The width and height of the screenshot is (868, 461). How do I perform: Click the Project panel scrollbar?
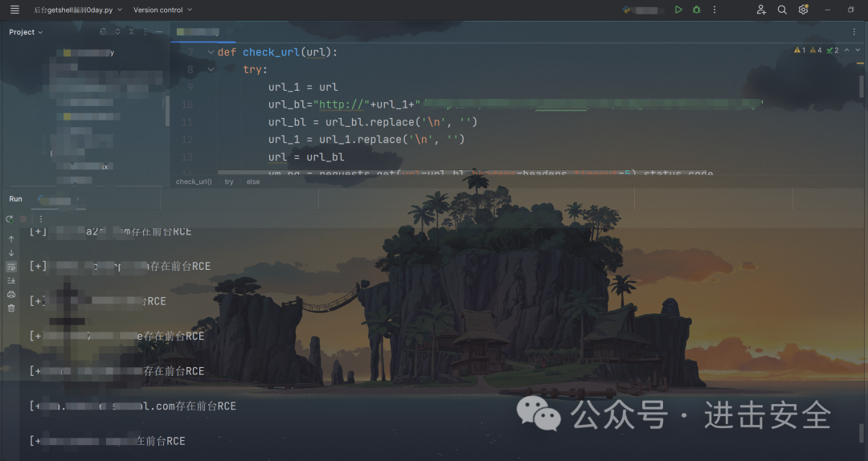(x=167, y=111)
